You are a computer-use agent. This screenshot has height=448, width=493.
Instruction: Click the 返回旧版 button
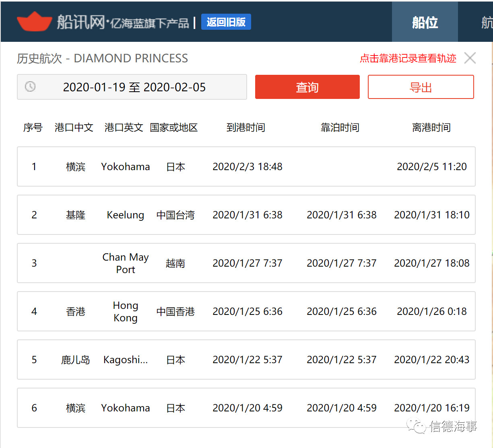click(226, 22)
